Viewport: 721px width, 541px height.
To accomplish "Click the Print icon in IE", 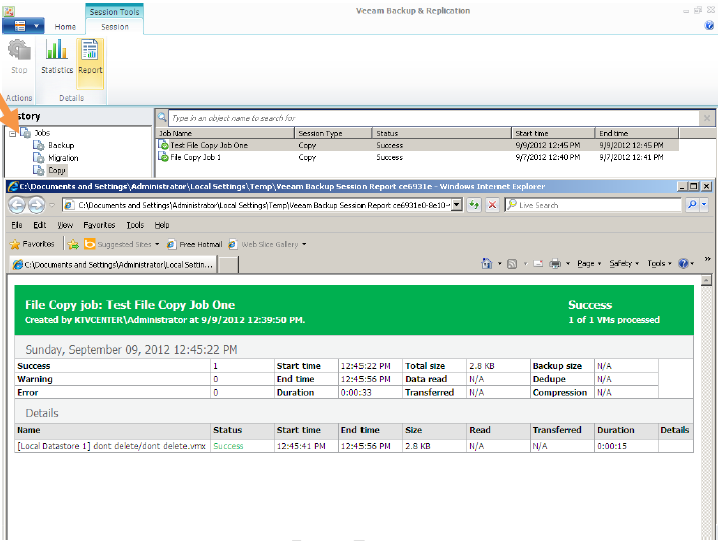I will click(555, 263).
